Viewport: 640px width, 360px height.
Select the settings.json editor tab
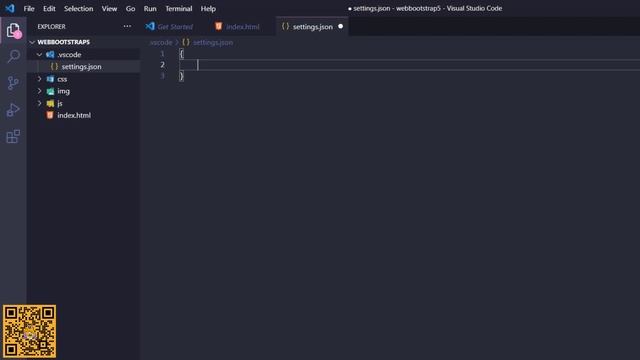(313, 27)
